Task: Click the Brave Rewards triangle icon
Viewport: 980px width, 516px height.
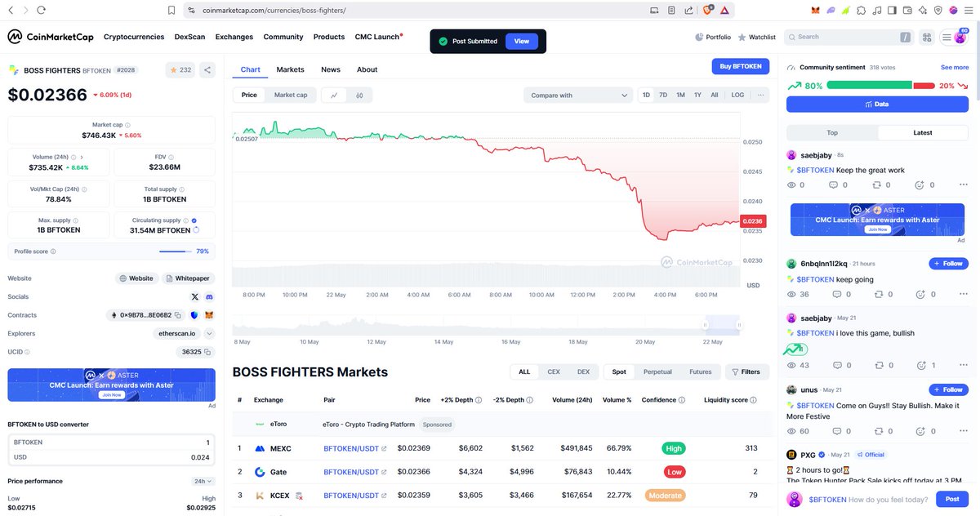Action: [x=724, y=11]
